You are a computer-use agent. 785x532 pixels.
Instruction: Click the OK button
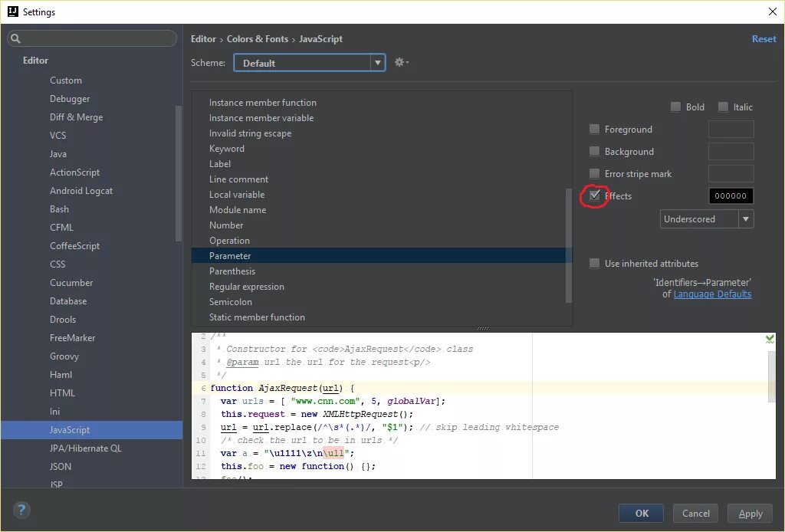point(642,514)
